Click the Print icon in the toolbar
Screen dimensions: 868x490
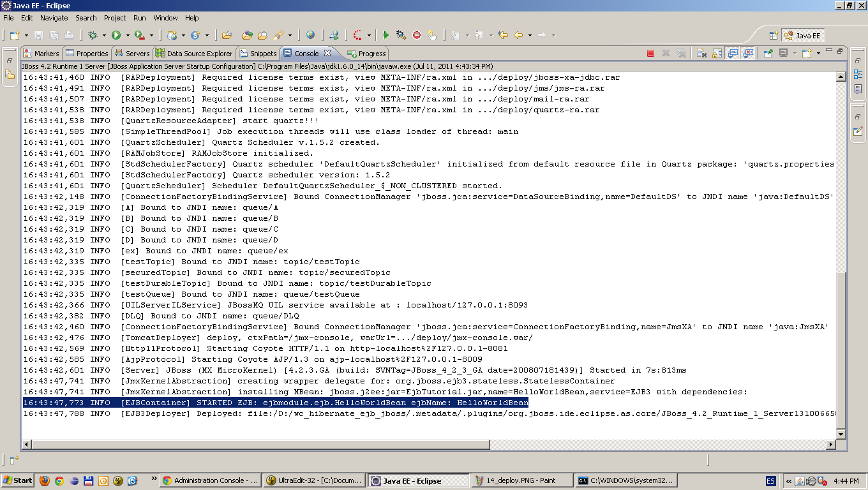(70, 34)
